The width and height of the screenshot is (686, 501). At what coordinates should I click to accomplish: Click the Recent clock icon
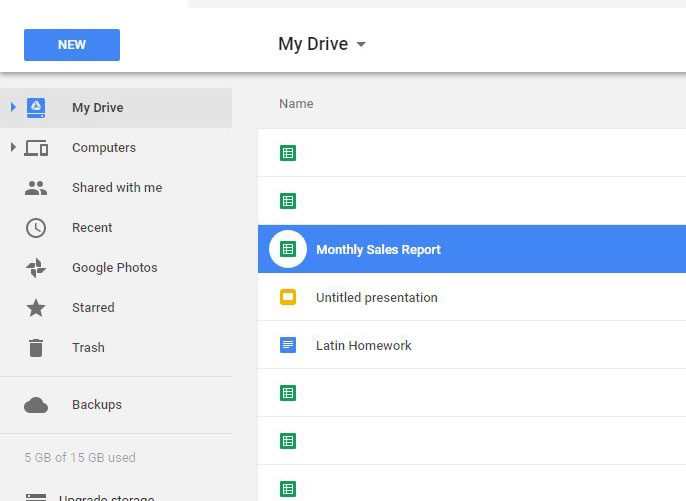[x=36, y=228]
